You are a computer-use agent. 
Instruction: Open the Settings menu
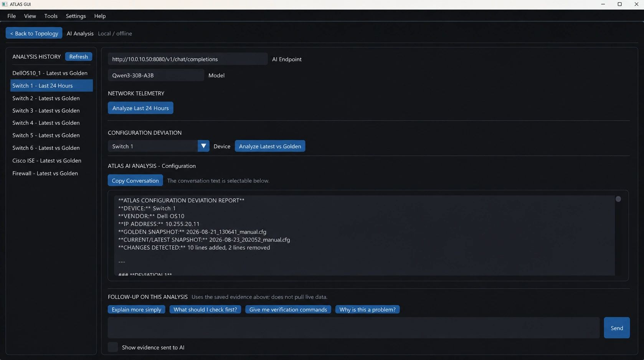click(x=76, y=16)
